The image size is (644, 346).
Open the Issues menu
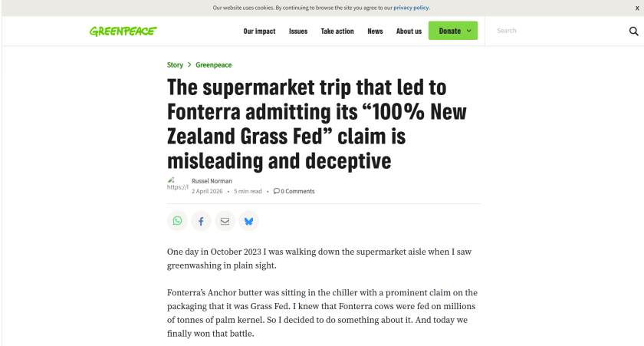pos(298,31)
